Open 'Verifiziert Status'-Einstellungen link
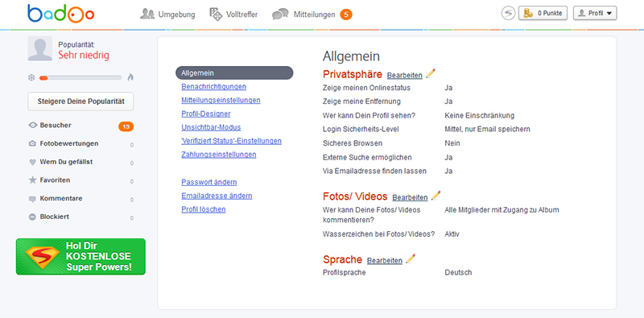 click(231, 141)
